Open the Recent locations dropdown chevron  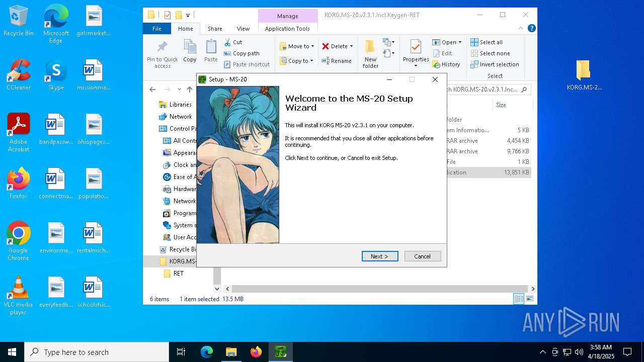179,89
